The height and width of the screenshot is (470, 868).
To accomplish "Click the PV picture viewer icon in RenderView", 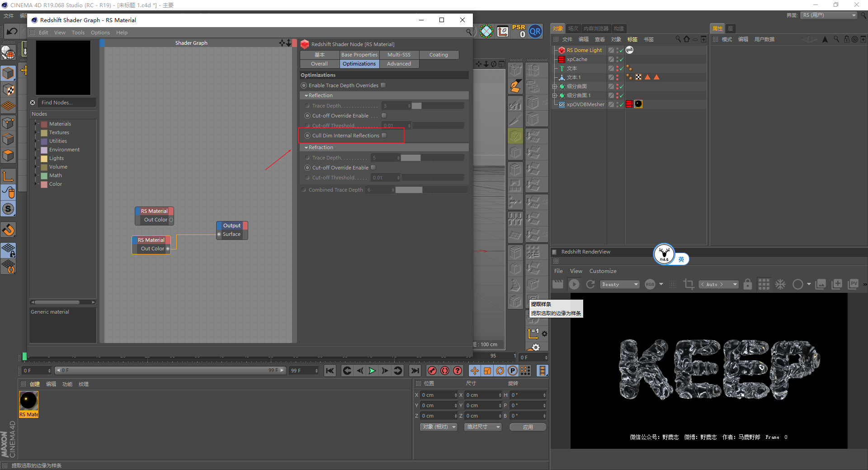I will coord(854,284).
